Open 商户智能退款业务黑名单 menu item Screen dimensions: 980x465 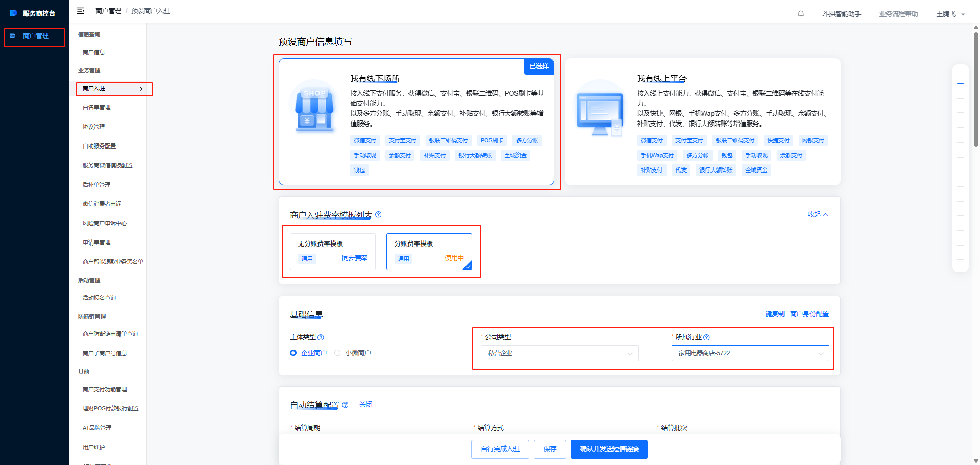[113, 262]
